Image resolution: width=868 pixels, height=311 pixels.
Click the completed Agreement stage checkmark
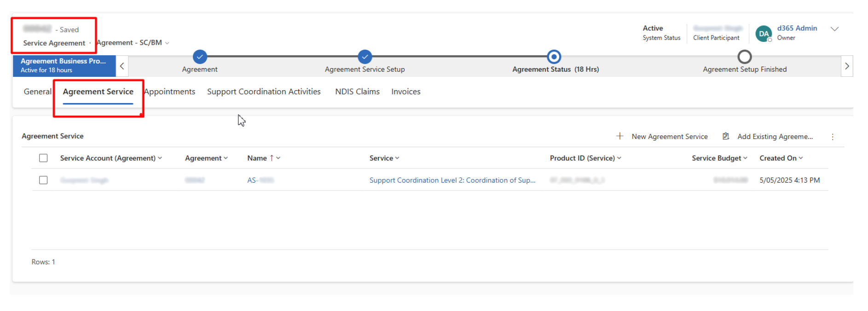click(x=200, y=57)
